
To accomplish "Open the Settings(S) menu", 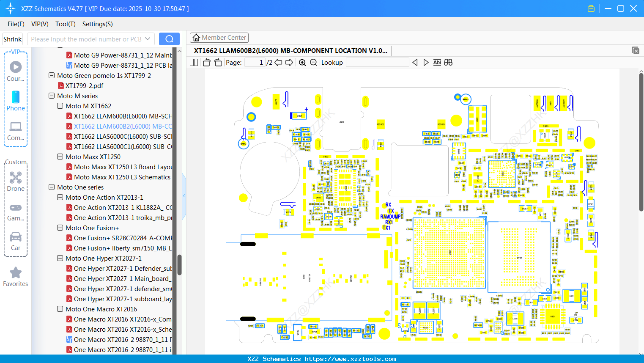I will (98, 24).
